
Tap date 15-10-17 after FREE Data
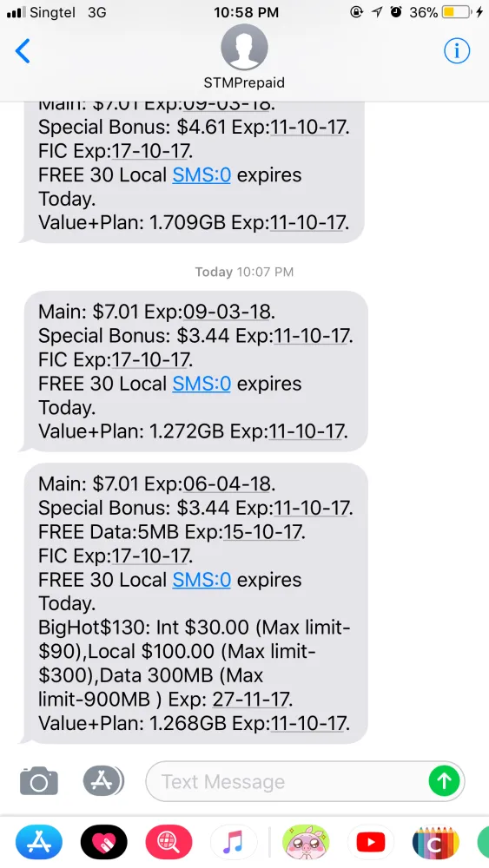coord(262,533)
